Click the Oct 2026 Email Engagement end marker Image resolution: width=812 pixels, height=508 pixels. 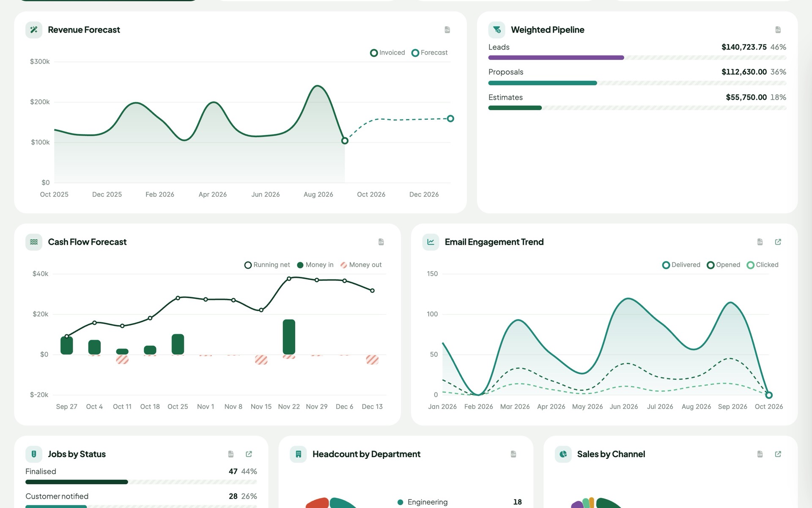pyautogui.click(x=769, y=395)
